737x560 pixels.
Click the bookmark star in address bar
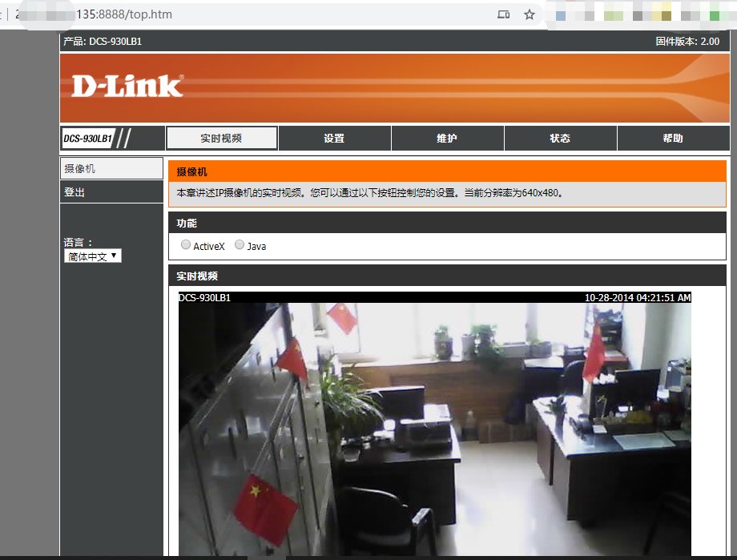coord(529,14)
